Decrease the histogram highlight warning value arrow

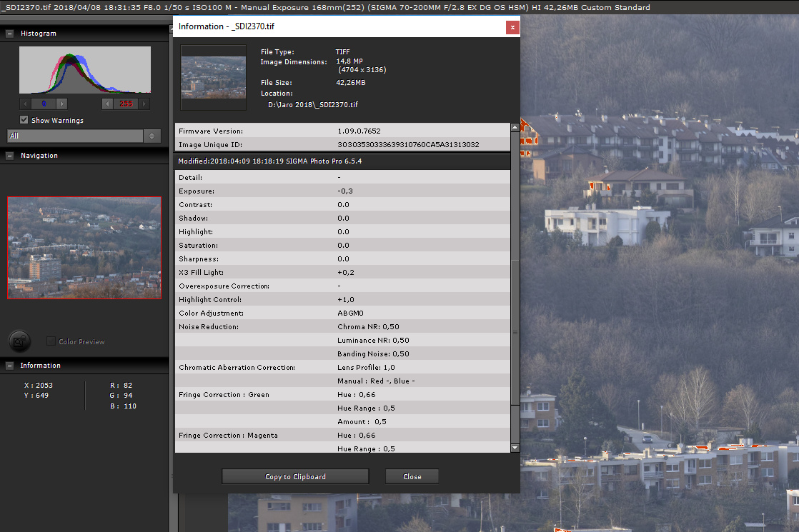[x=109, y=104]
